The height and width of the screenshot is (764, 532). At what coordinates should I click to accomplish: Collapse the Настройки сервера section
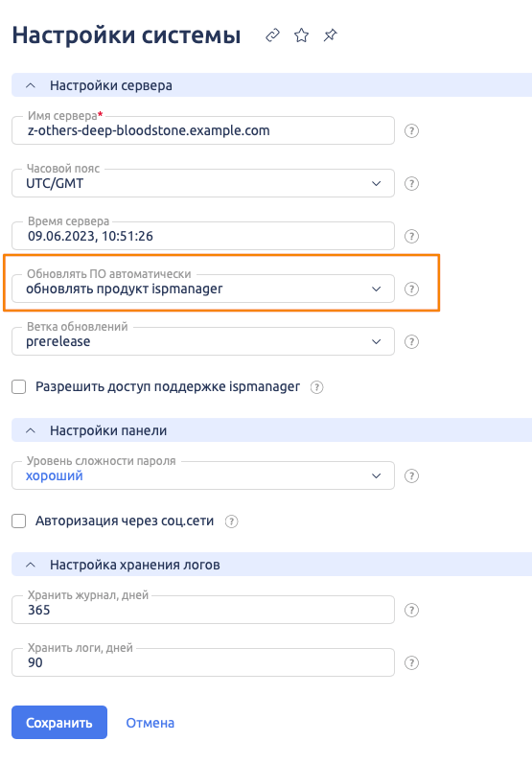[31, 85]
